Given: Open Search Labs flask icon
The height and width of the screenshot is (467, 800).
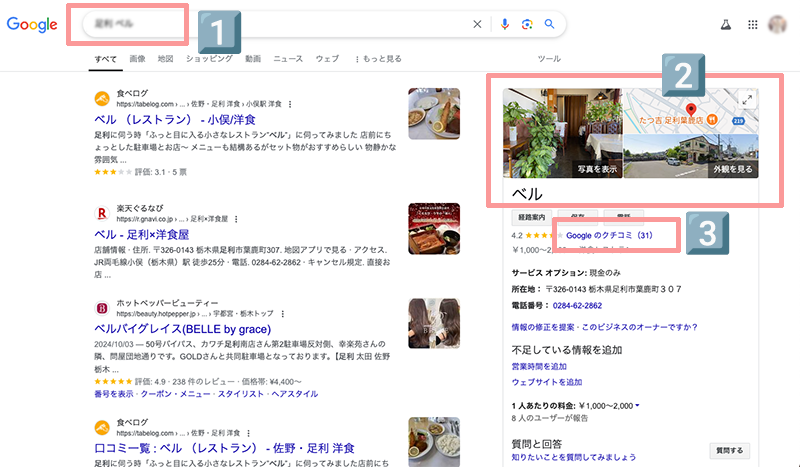Looking at the screenshot, I should coord(726,24).
